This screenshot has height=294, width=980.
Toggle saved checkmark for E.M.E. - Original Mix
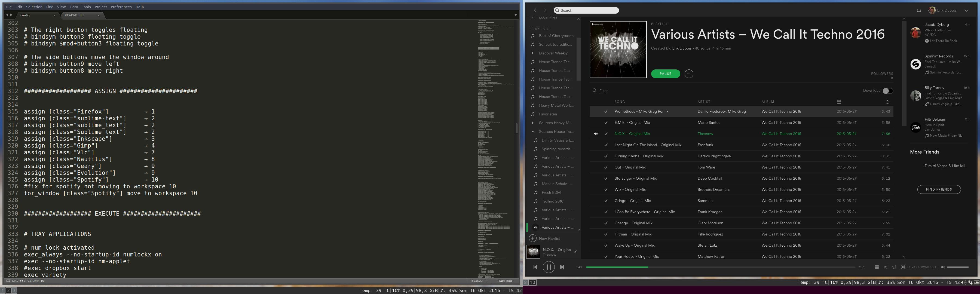point(606,122)
